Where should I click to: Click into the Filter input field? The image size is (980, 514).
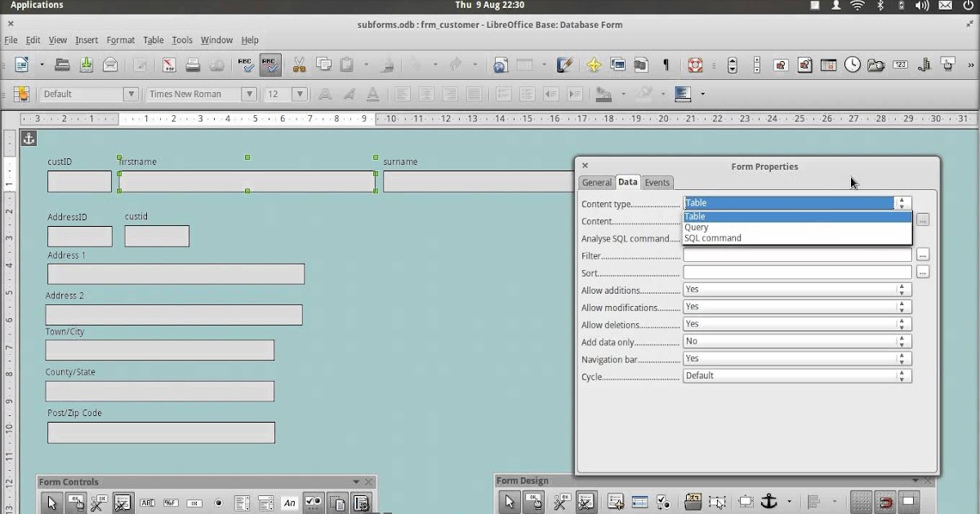click(797, 255)
